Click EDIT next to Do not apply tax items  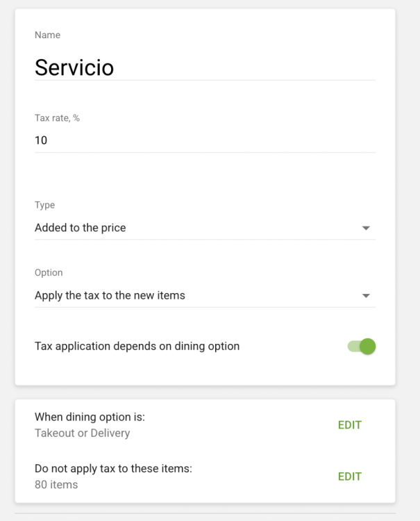tap(349, 477)
